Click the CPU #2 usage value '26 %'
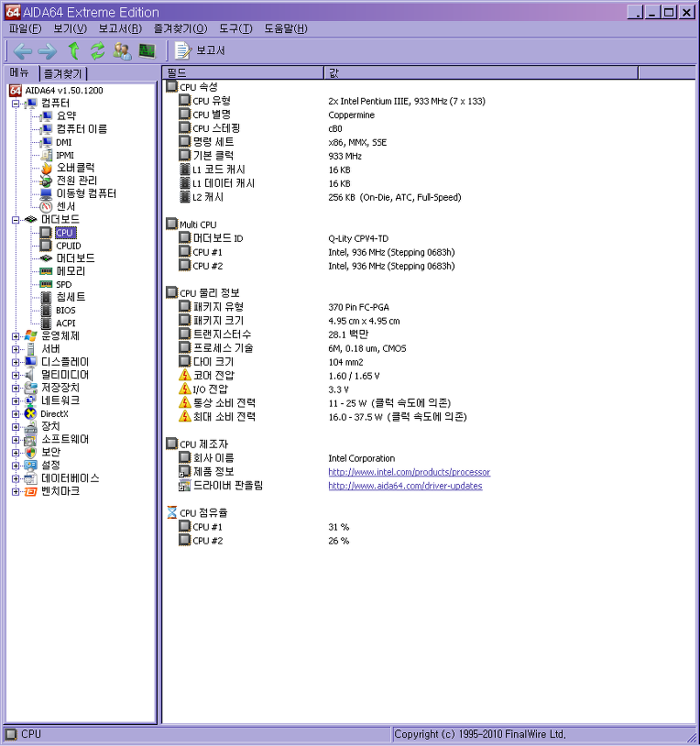 pyautogui.click(x=339, y=541)
